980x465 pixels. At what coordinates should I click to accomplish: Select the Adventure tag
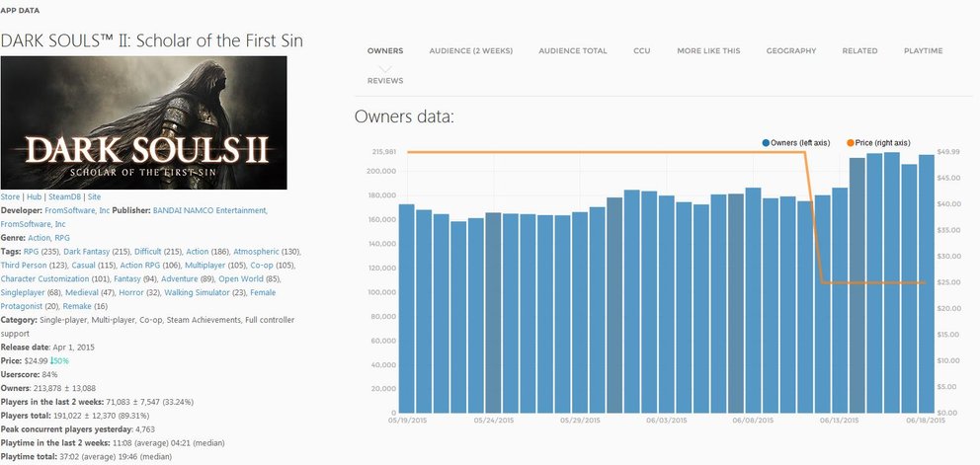(180, 279)
